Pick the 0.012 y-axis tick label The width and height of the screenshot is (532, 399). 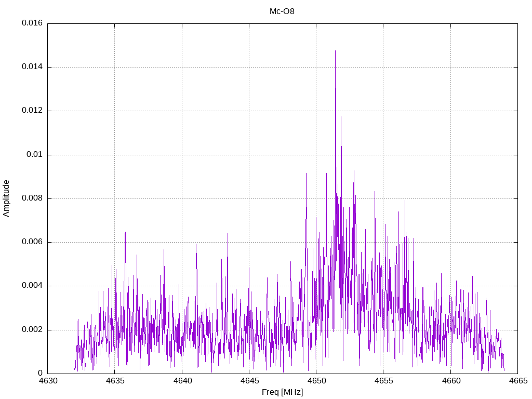click(x=32, y=111)
